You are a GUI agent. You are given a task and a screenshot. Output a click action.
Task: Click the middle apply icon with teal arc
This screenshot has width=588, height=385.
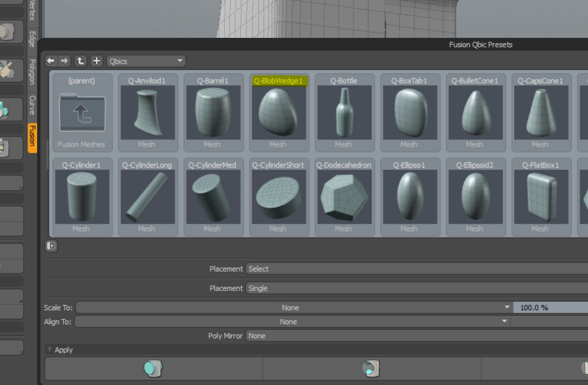coord(371,368)
